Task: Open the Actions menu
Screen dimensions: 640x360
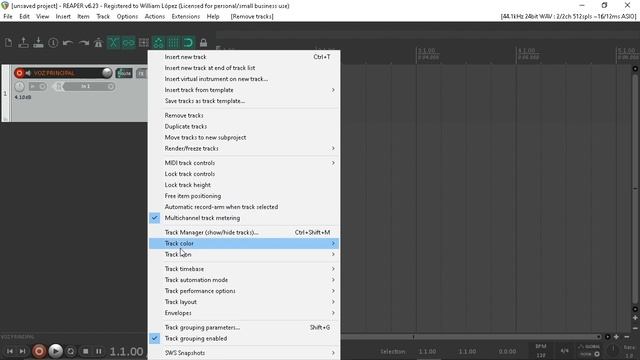Action: 155,16
